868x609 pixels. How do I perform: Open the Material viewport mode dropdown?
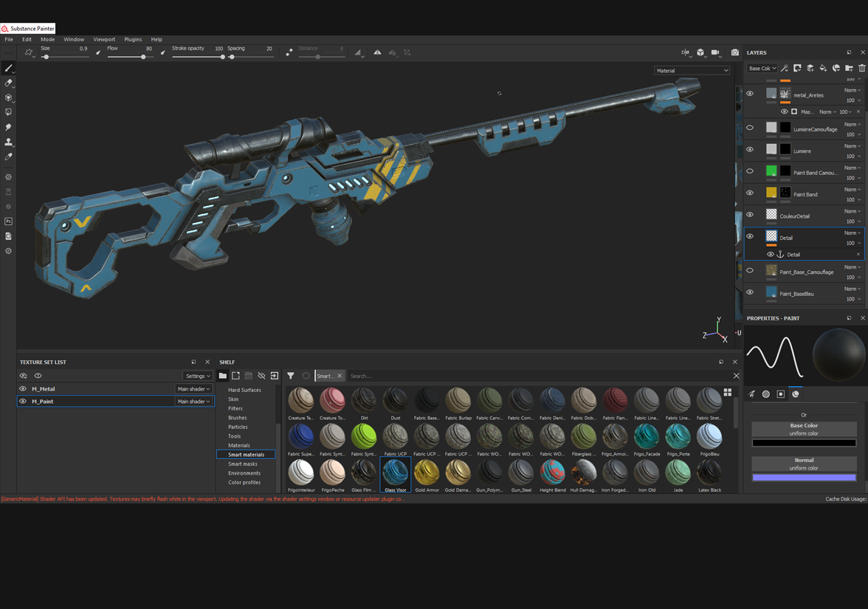(x=692, y=71)
